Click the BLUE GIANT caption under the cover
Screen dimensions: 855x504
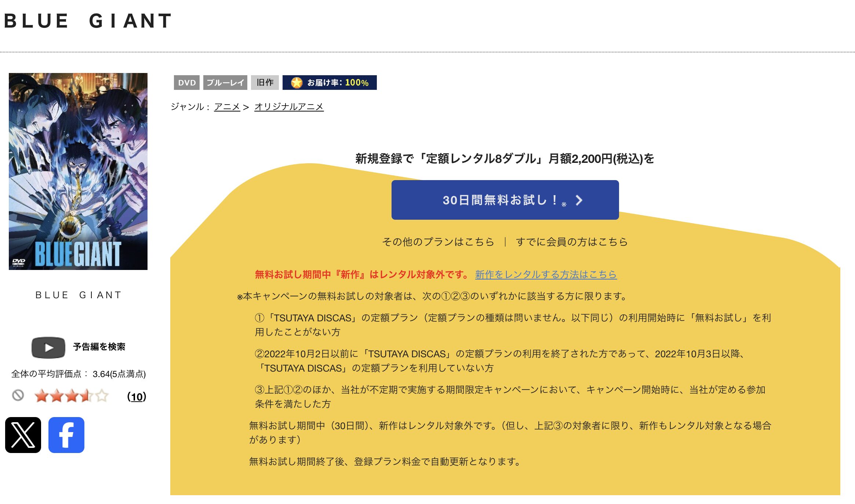pos(78,295)
